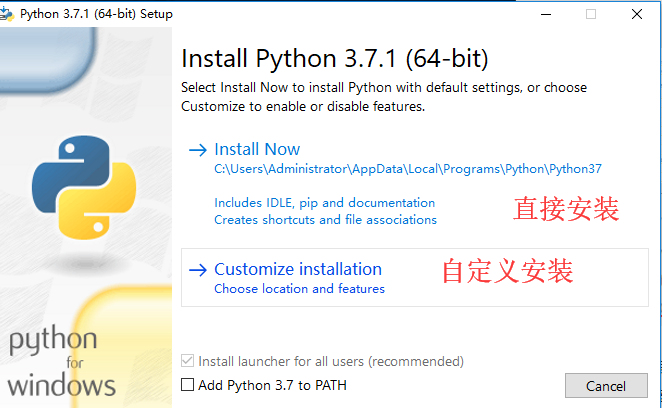Click the 'Install Python 3.7.1 (64-bit)' heading
The image size is (662, 408).
click(335, 58)
